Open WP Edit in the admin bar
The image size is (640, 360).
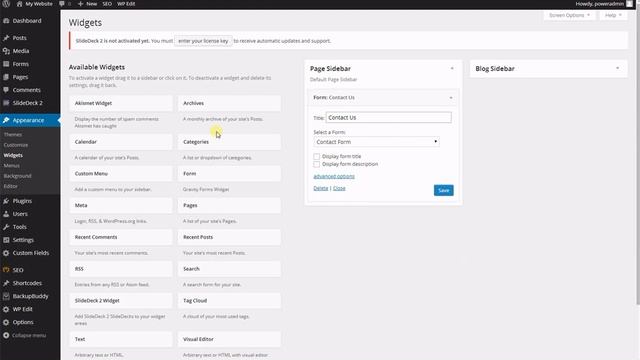pyautogui.click(x=126, y=4)
